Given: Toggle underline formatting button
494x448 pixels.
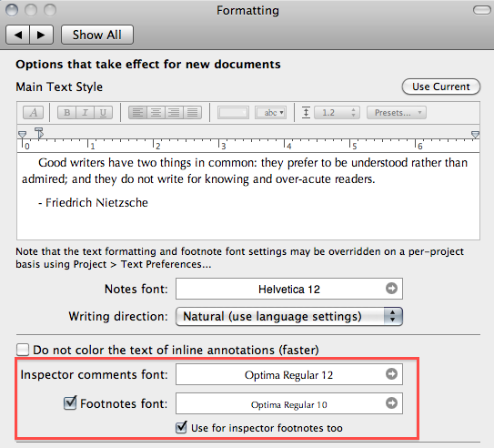Looking at the screenshot, I should (x=103, y=113).
